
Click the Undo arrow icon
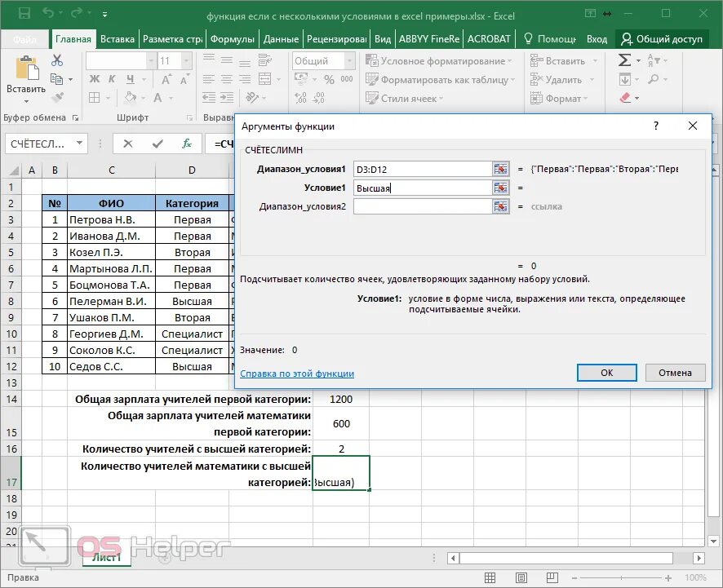pyautogui.click(x=48, y=13)
